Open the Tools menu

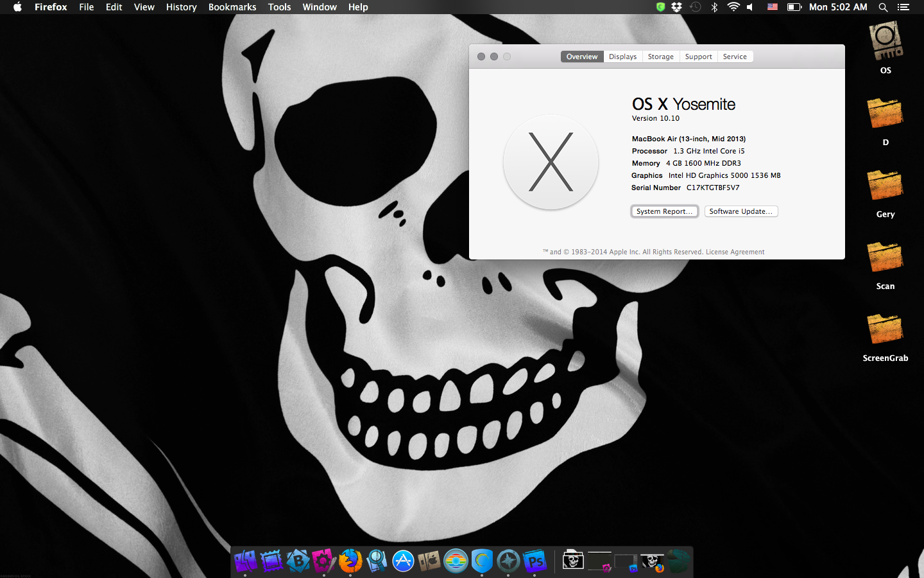tap(280, 7)
